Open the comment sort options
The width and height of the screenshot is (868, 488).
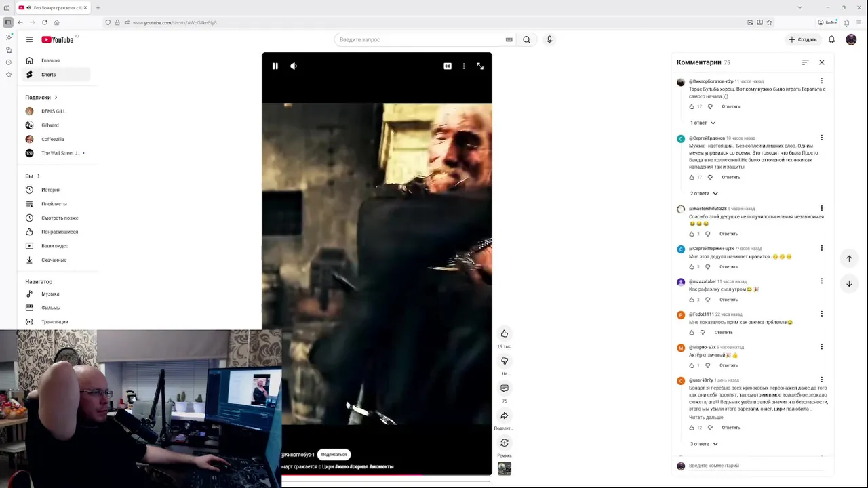(805, 62)
